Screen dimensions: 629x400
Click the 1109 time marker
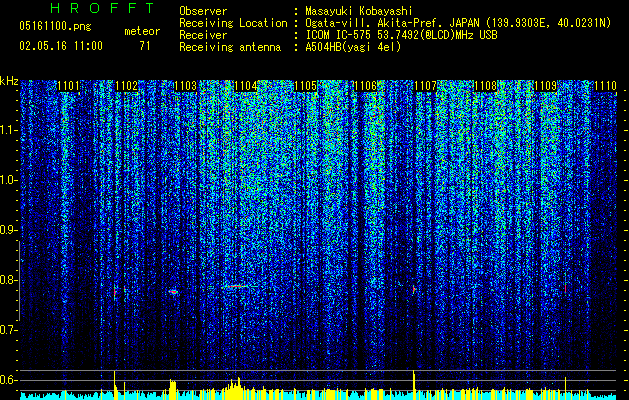click(546, 86)
